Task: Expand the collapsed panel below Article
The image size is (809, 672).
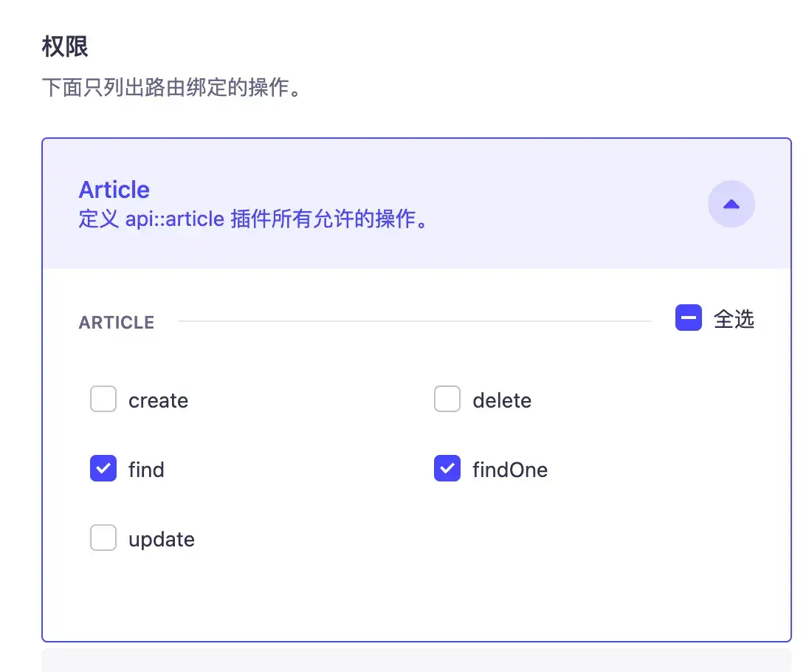Action: pyautogui.click(x=416, y=662)
